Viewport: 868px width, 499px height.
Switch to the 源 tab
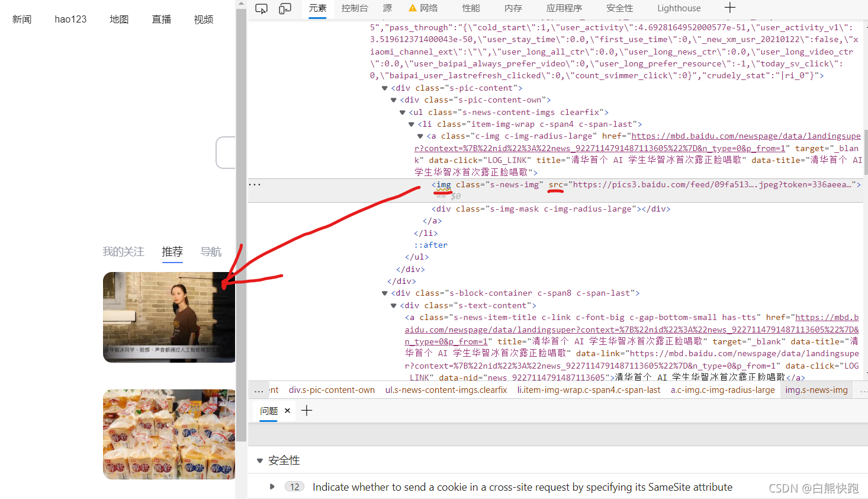point(387,8)
